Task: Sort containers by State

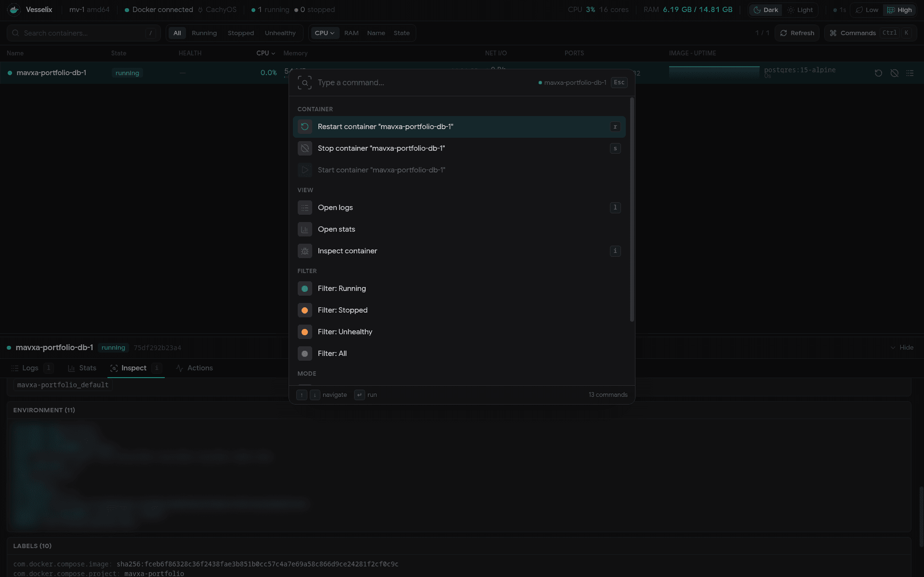Action: coord(401,33)
